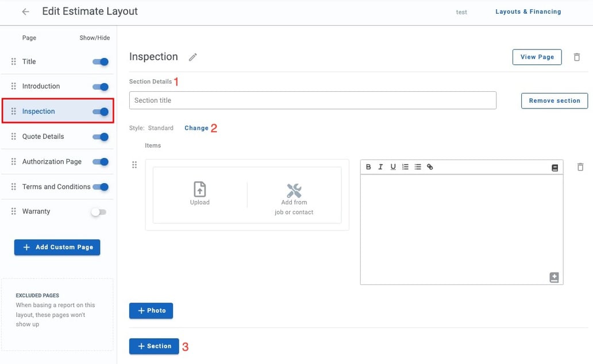Toggle bold formatting in the text editor

368,166
